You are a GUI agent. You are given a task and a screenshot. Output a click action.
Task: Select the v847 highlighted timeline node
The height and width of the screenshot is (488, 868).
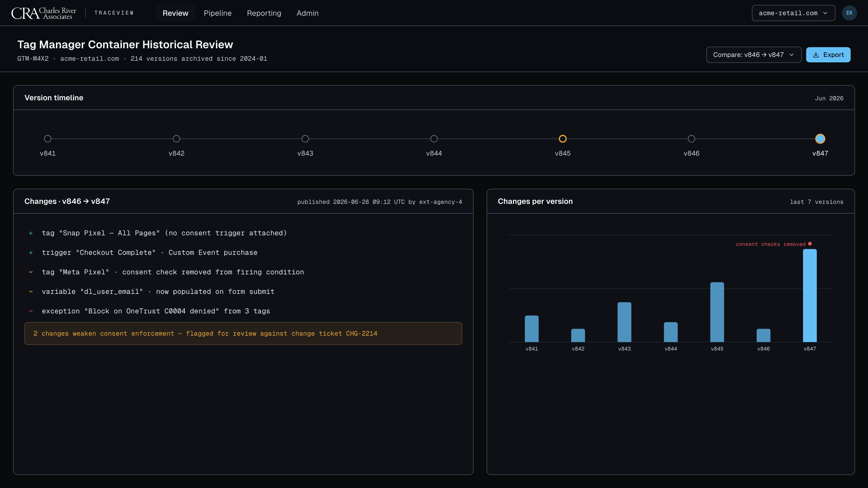(820, 139)
